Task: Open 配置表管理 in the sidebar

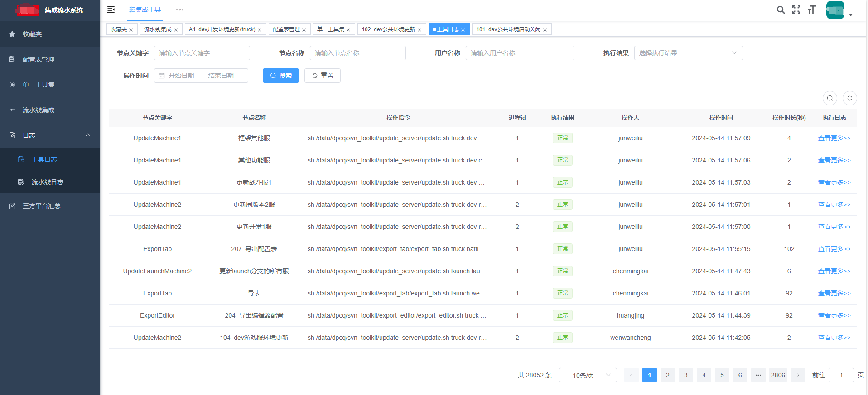Action: click(x=50, y=59)
